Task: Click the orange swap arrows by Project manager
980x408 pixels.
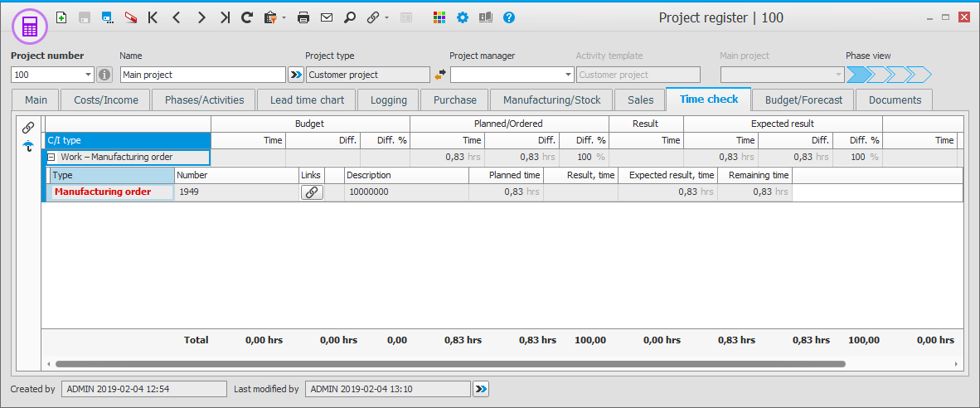Action: [440, 75]
